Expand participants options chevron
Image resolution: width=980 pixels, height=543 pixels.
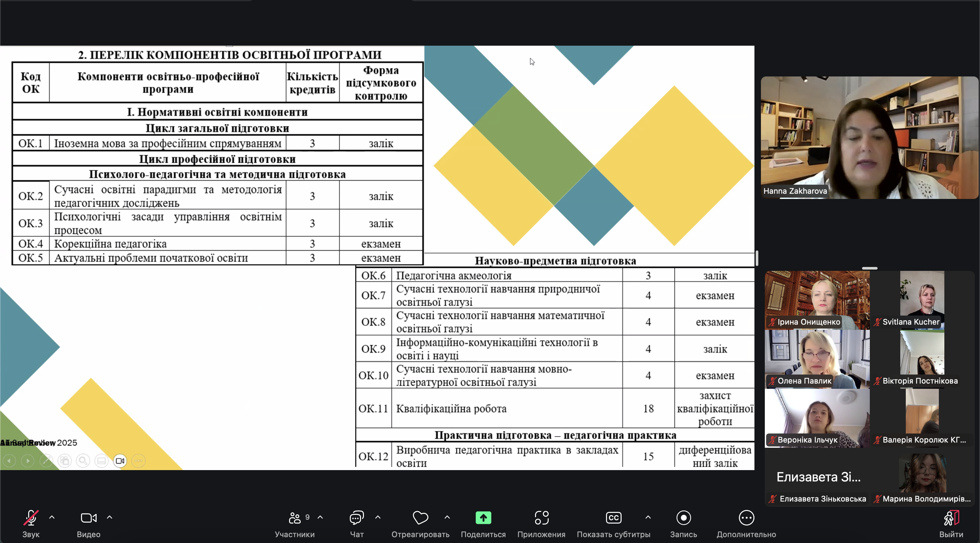320,517
